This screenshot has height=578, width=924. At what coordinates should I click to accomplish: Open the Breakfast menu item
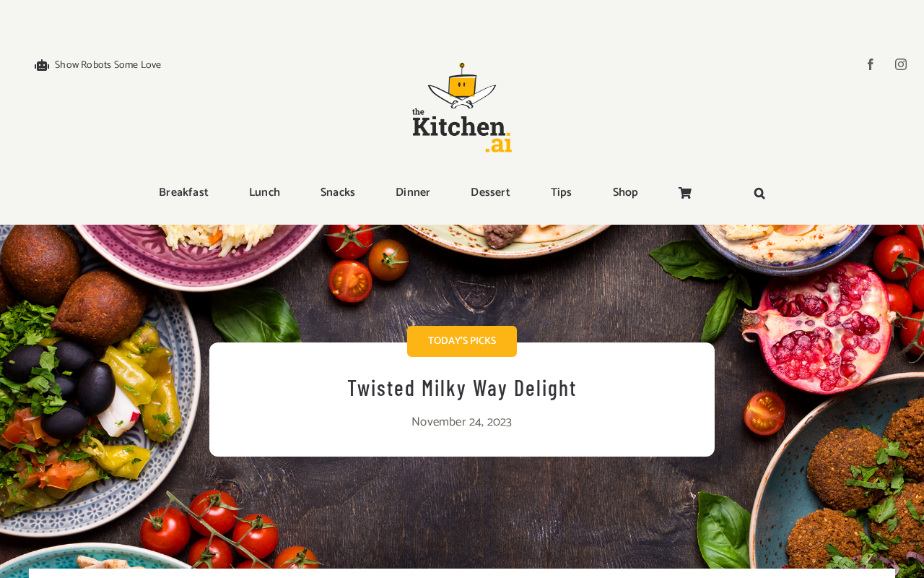(183, 193)
